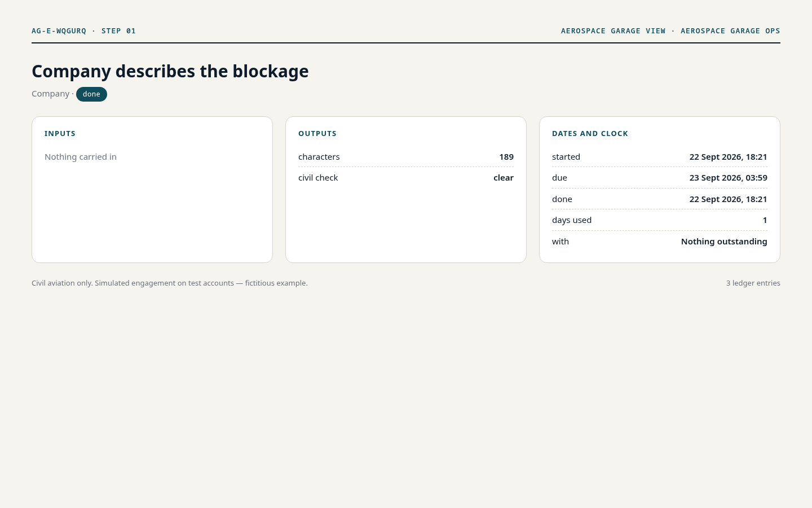Click the clear civil check value
The image size is (812, 508).
[504, 178]
